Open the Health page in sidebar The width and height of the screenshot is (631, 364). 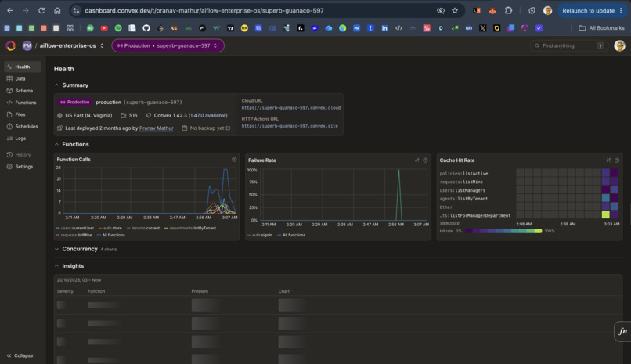[x=23, y=67]
